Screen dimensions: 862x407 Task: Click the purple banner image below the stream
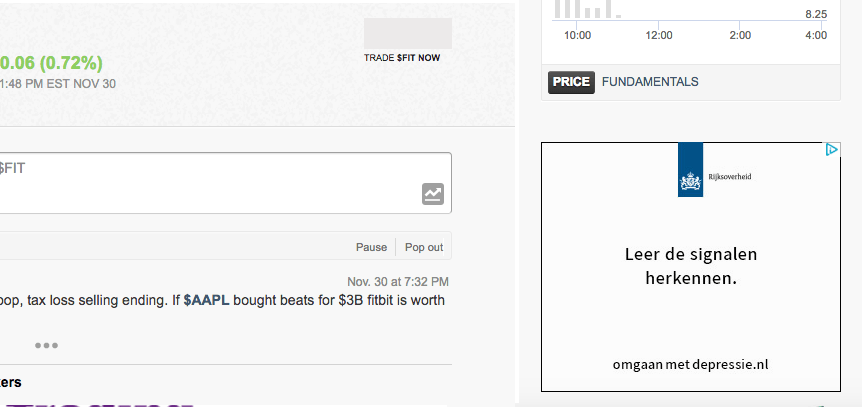(99, 405)
